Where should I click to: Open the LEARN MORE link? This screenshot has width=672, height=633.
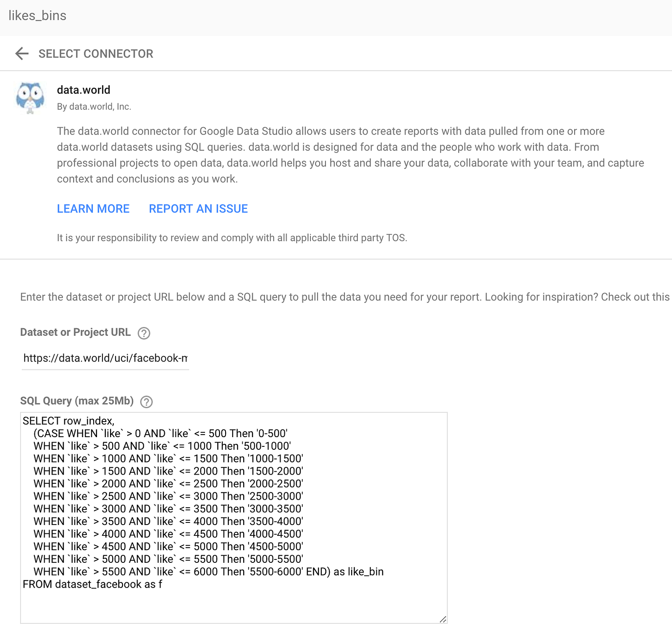(93, 208)
